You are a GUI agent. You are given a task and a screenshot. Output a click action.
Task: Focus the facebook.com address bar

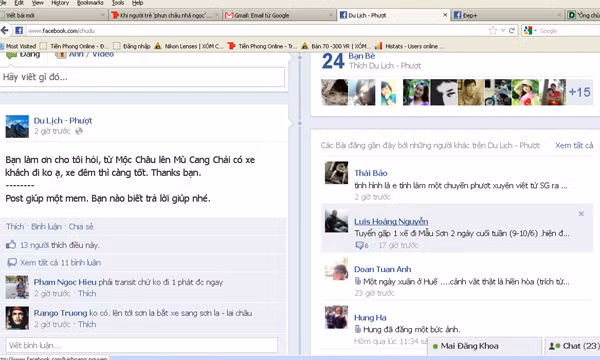pyautogui.click(x=253, y=31)
